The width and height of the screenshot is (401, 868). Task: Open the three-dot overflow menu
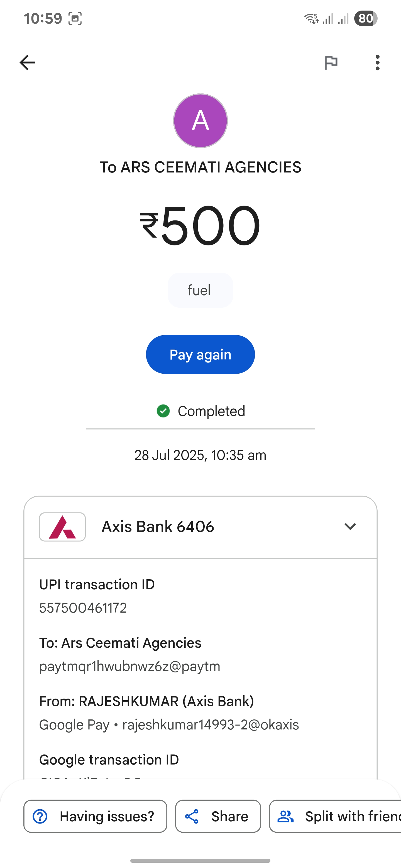pyautogui.click(x=377, y=63)
